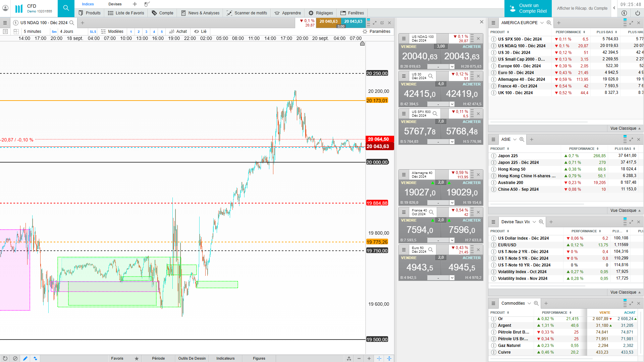Open the Indicateurs menu
This screenshot has height=362, width=644.
coord(225,358)
